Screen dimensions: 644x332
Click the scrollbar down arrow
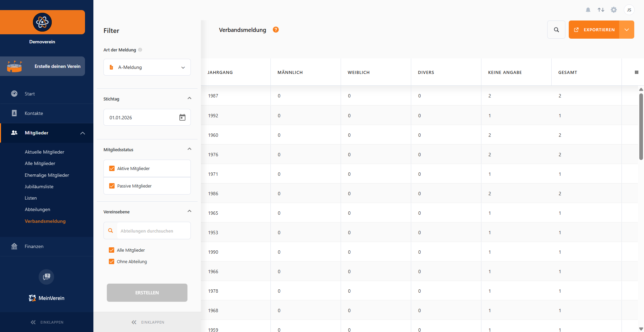(641, 329)
